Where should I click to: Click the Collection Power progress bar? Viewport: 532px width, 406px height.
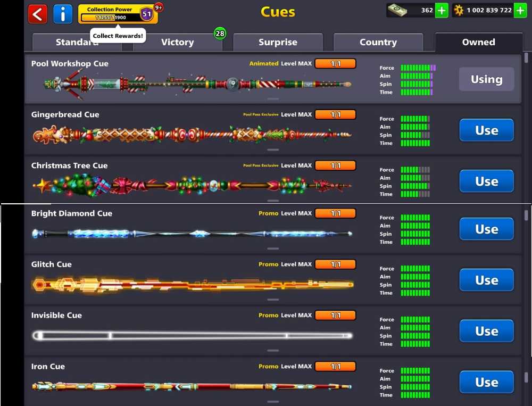point(111,18)
